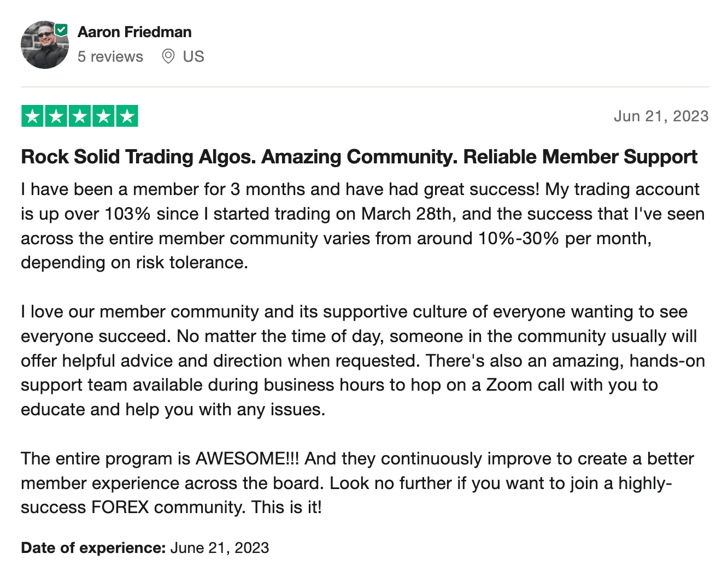Click the '5 reviews' count text
This screenshot has width=728, height=565.
[110, 56]
